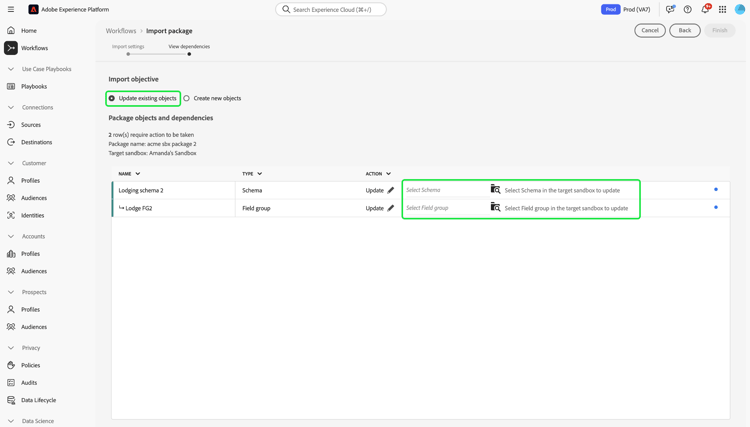Click the Cancel button
The height and width of the screenshot is (427, 750).
coord(650,30)
